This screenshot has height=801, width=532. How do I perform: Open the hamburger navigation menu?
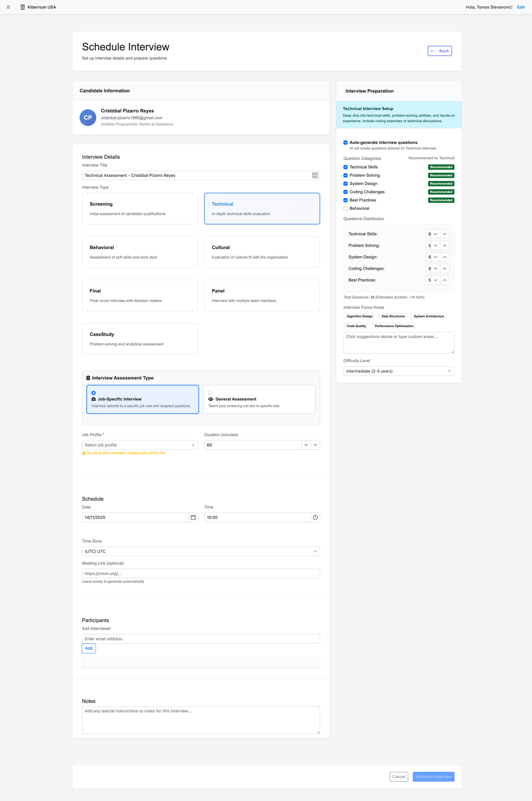[8, 7]
